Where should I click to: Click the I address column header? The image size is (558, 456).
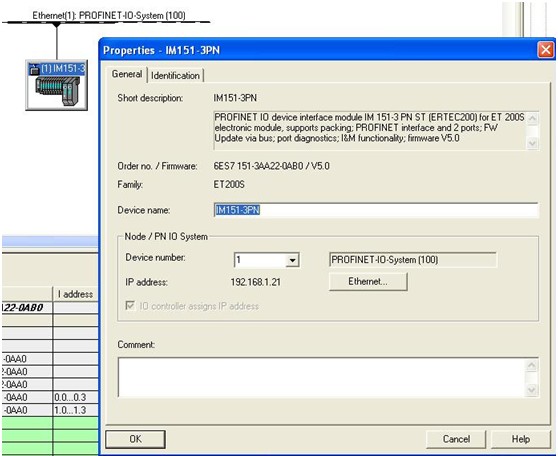75,294
